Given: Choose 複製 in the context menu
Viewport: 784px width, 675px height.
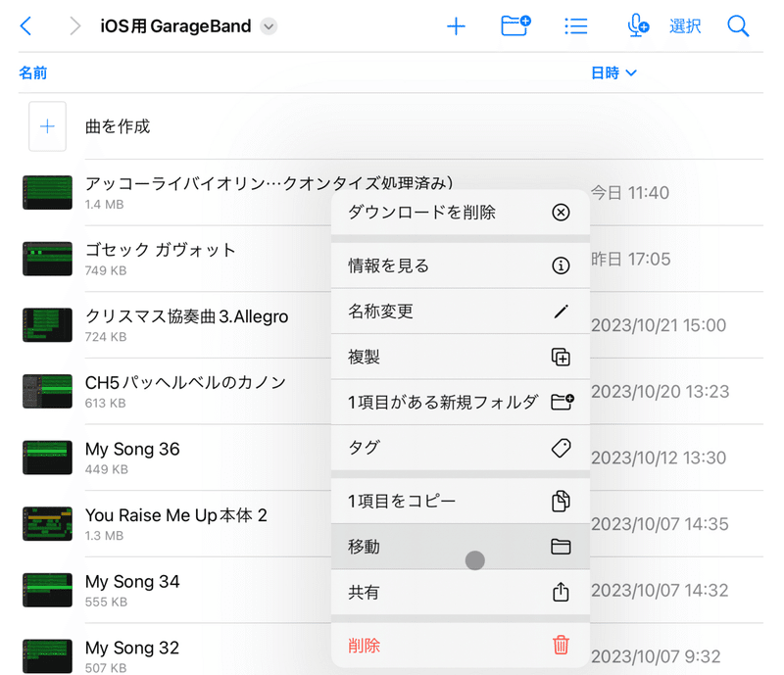Looking at the screenshot, I should [461, 357].
